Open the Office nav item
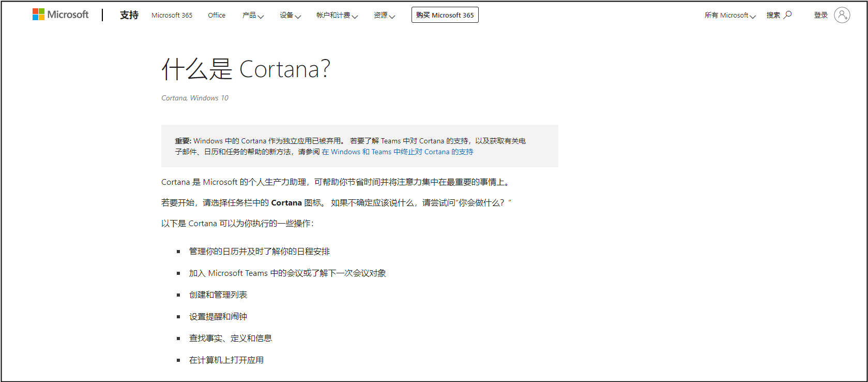Viewport: 868px width, 382px height. click(x=217, y=15)
